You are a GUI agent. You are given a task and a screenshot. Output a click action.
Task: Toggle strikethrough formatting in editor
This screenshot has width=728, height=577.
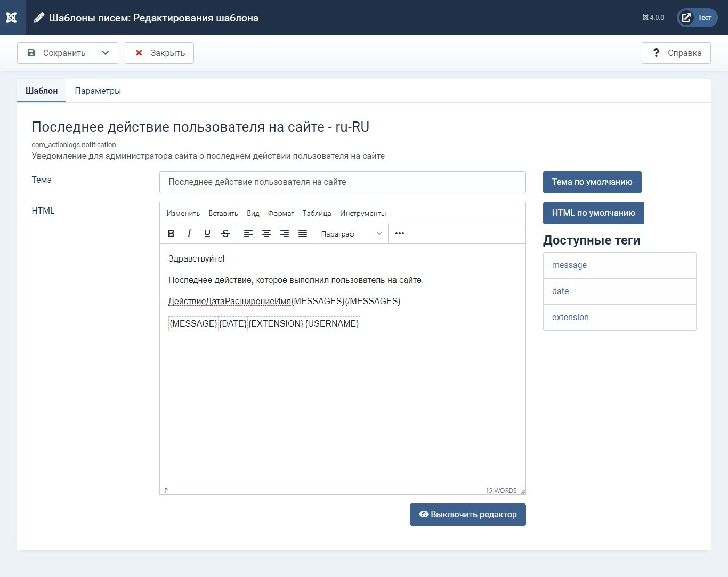coord(225,233)
